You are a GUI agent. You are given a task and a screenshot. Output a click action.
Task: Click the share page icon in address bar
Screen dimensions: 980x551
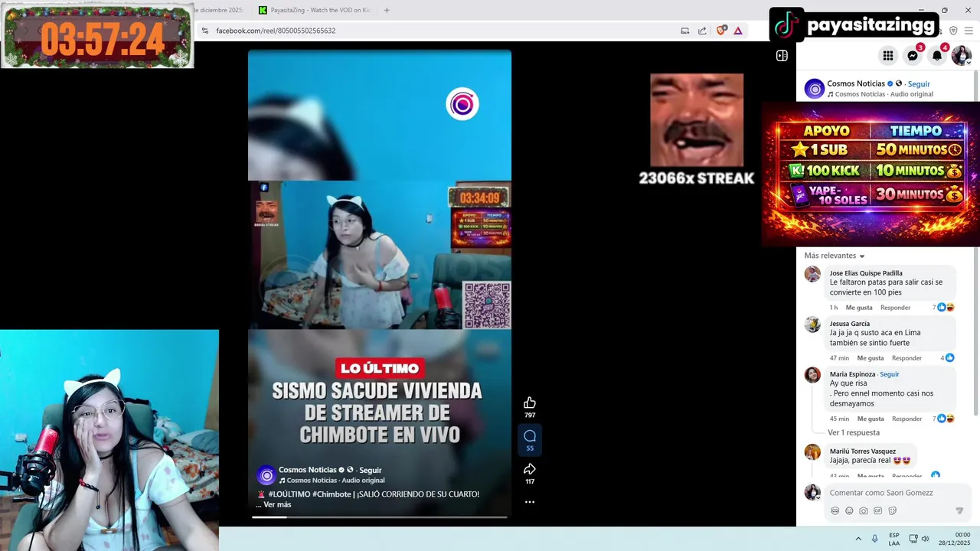[x=702, y=31]
